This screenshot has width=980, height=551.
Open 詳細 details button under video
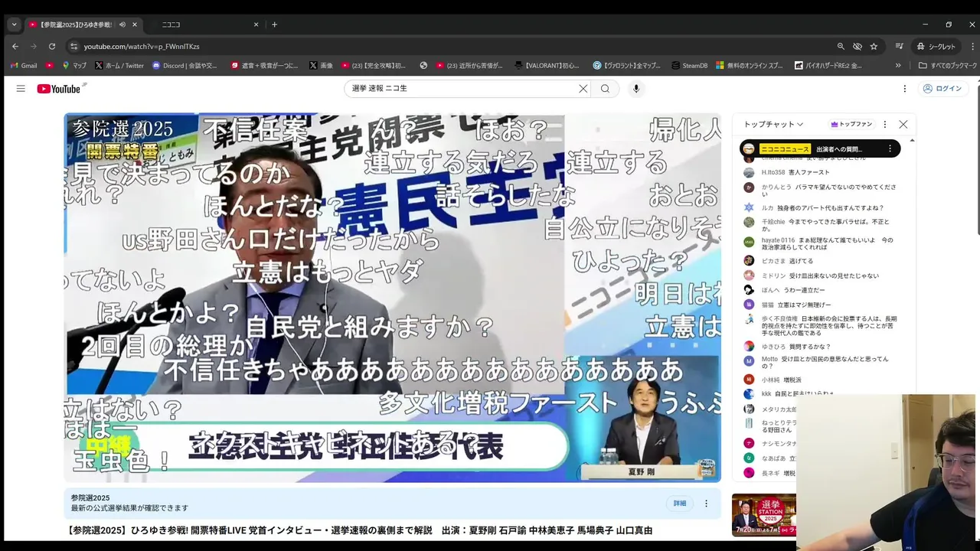[x=680, y=503]
